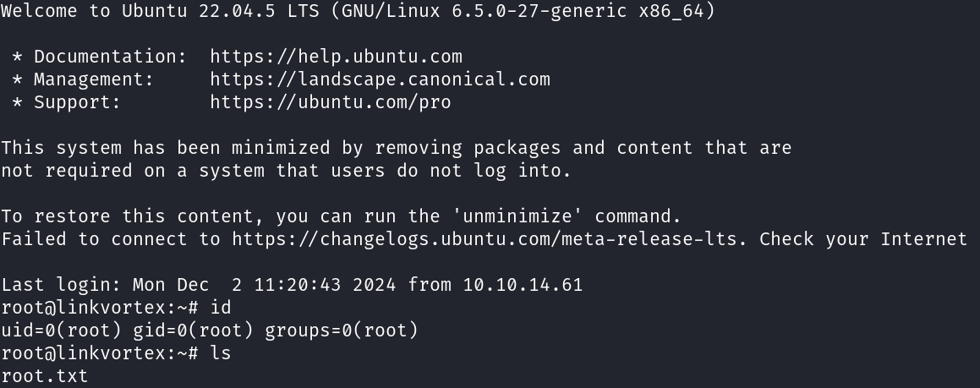Follow the ubuntu.com/pro support link
Viewport: 980px width, 388px height.
point(330,102)
